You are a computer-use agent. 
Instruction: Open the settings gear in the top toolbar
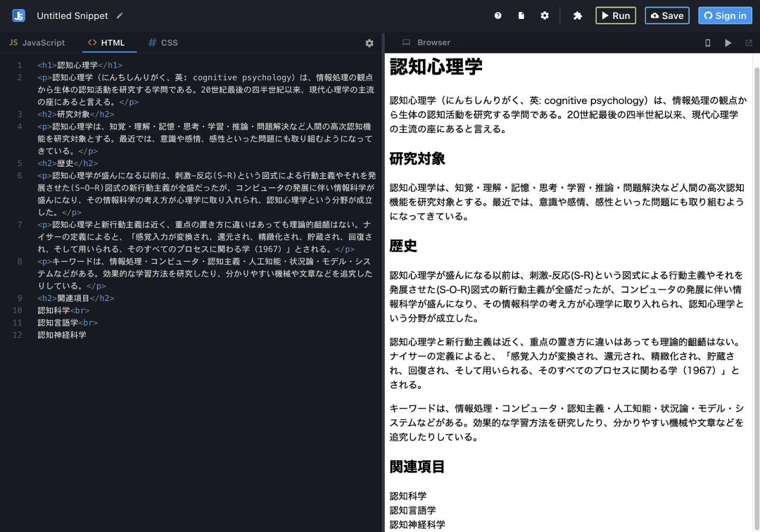[544, 15]
